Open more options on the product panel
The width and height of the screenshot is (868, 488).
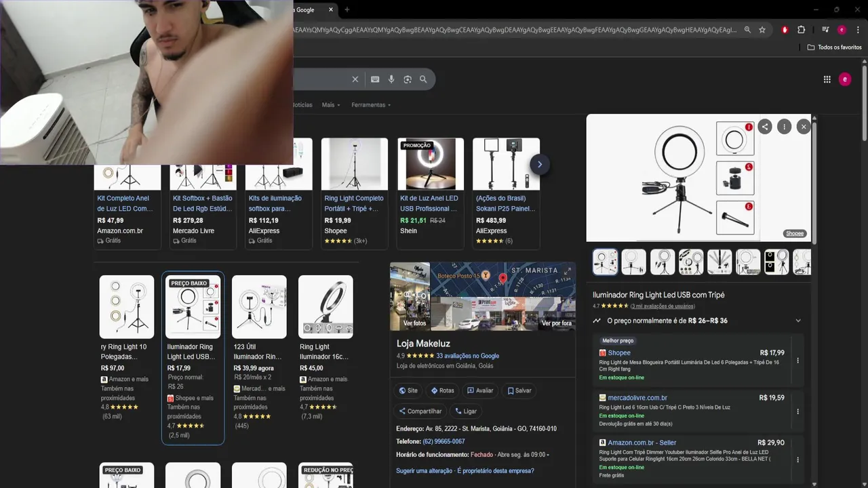click(x=784, y=127)
